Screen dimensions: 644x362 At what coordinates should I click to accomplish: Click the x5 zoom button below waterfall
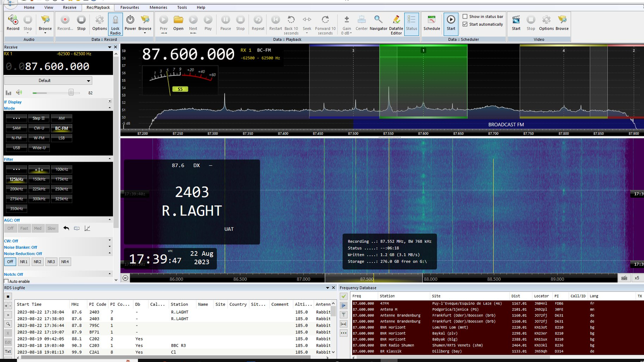point(637,278)
